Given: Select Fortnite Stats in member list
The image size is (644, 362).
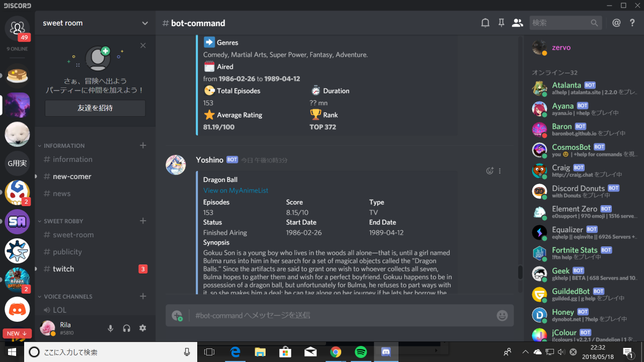Looking at the screenshot, I should (584, 253).
